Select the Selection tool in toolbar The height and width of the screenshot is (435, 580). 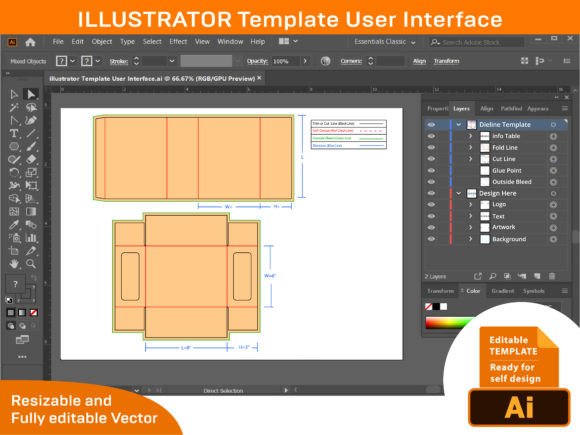point(14,94)
